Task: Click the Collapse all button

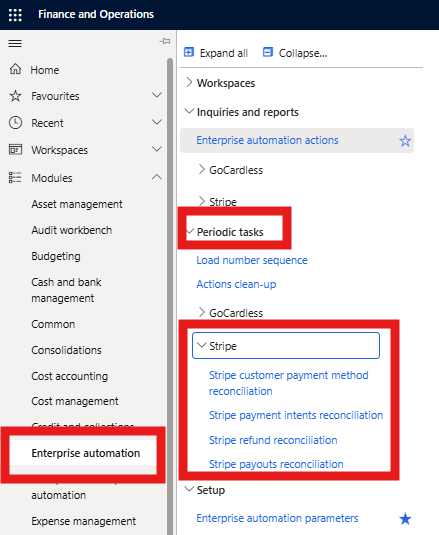Action: [295, 53]
